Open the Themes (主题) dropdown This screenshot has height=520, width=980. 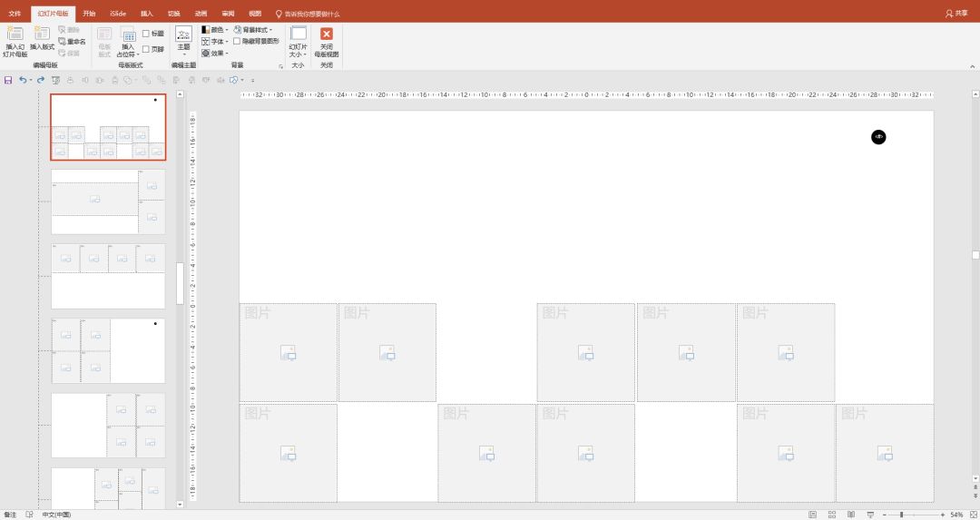click(183, 41)
